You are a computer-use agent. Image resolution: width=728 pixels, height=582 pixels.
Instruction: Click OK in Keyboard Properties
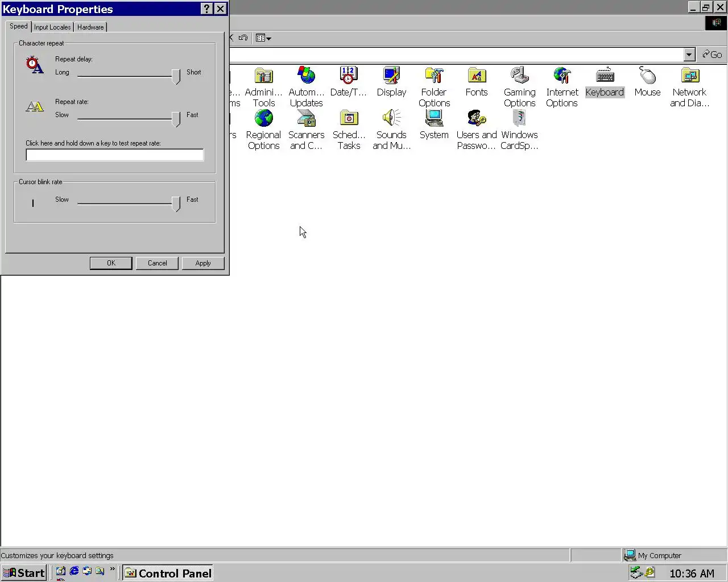pyautogui.click(x=111, y=263)
